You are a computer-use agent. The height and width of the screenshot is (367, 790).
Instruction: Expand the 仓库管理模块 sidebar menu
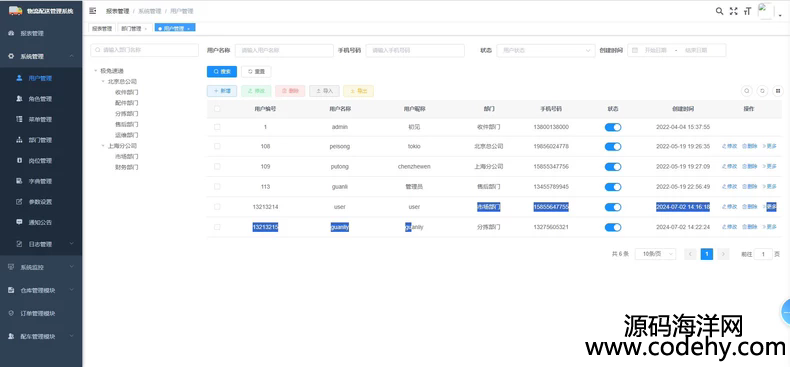coord(41,290)
